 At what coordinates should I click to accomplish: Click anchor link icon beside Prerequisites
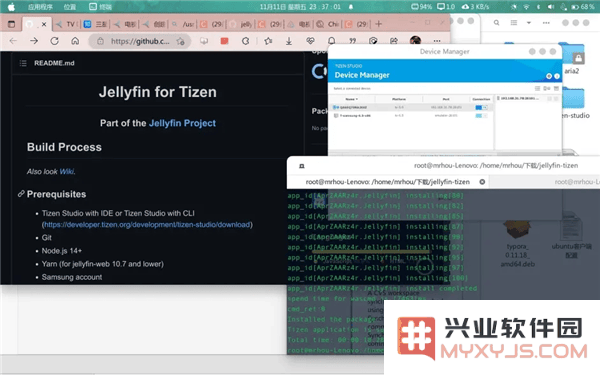[21, 194]
